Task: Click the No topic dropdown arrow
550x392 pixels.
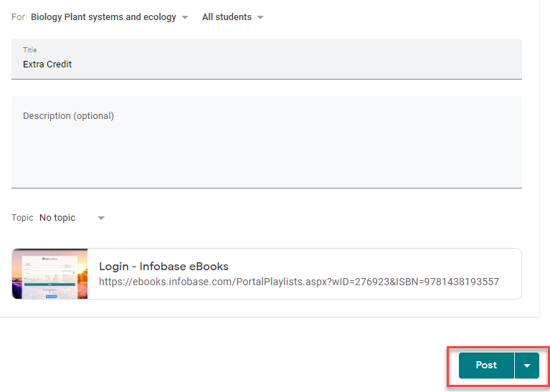Action: tap(101, 218)
